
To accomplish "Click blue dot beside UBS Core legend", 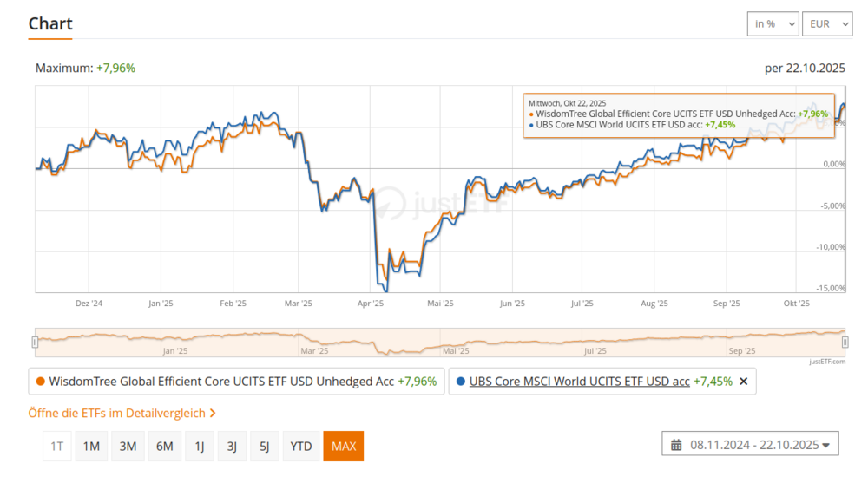I will click(x=460, y=382).
